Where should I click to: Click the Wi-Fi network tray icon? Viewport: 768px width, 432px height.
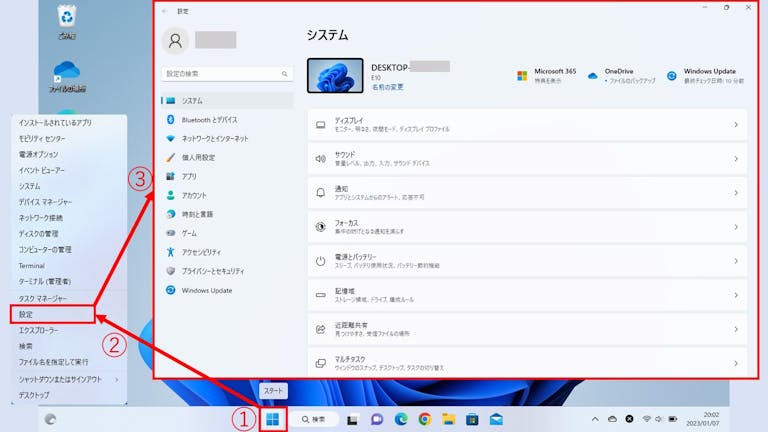(x=647, y=419)
